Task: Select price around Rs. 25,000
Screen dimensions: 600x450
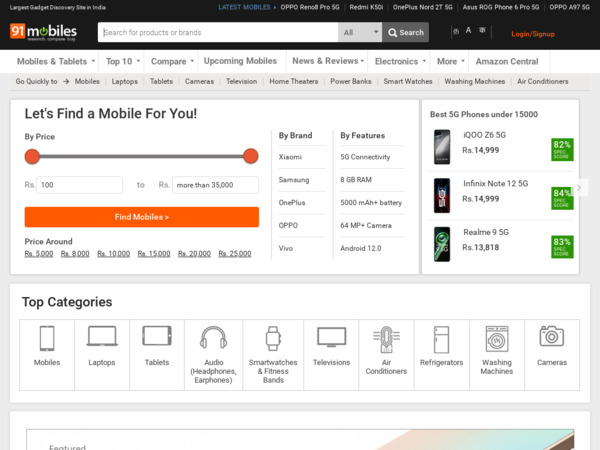Action: 235,254
